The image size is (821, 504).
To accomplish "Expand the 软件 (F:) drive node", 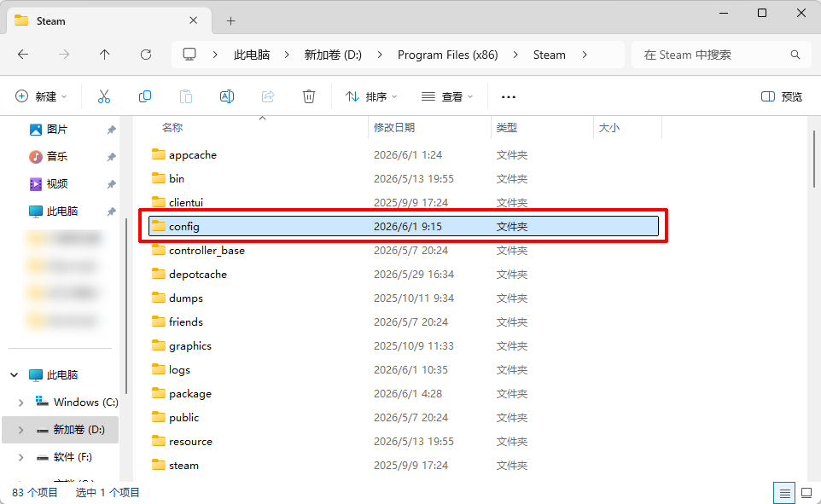I will (x=21, y=457).
